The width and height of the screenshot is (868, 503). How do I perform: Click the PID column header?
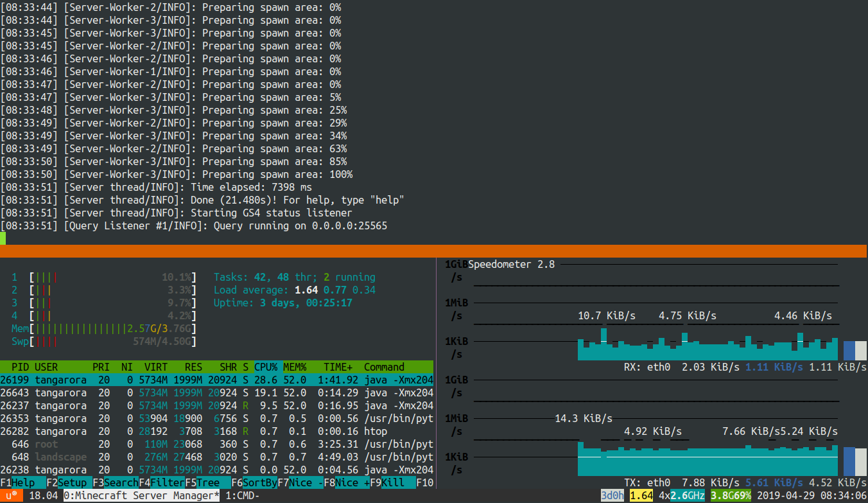click(20, 367)
